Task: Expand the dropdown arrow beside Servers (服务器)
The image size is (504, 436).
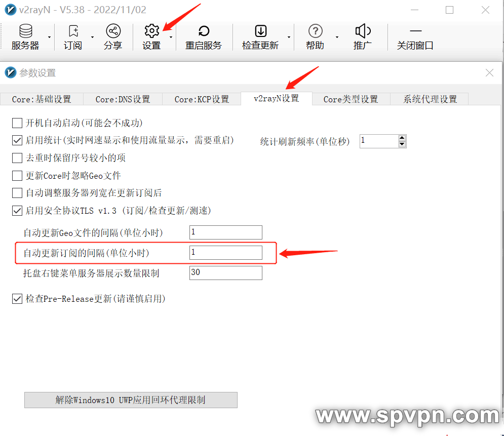Action: pyautogui.click(x=49, y=37)
